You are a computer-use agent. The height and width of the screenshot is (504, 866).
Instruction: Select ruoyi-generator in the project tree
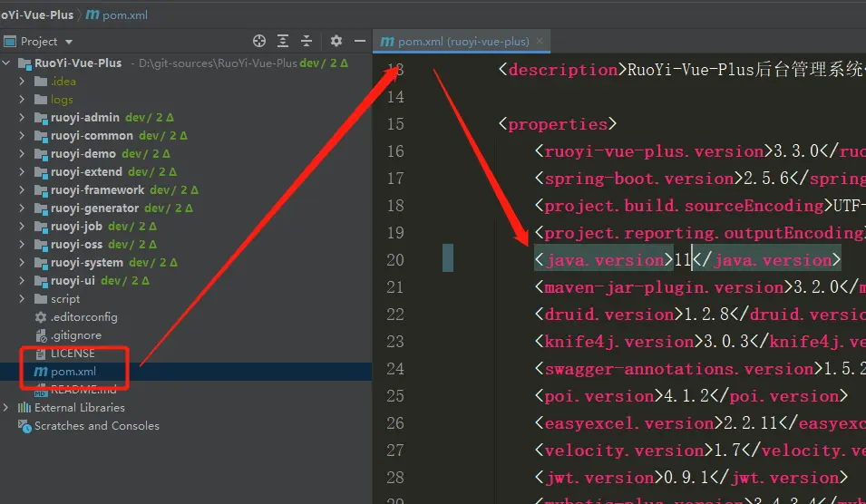(95, 208)
